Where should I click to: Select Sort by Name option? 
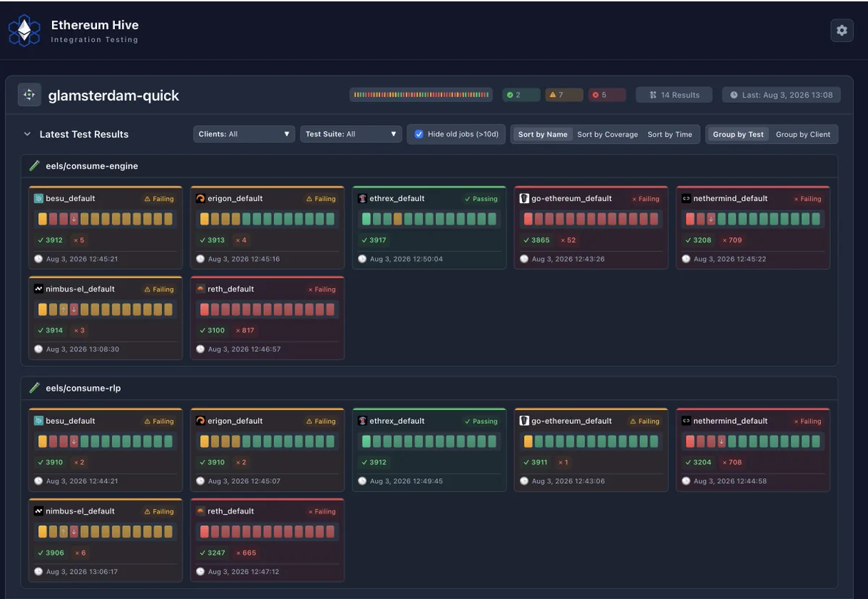(542, 134)
